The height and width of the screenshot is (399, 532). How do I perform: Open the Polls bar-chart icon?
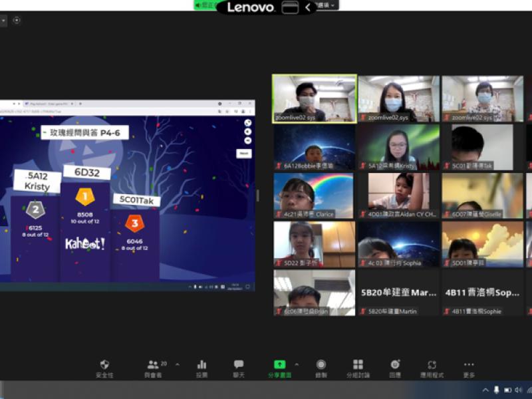pos(202,368)
